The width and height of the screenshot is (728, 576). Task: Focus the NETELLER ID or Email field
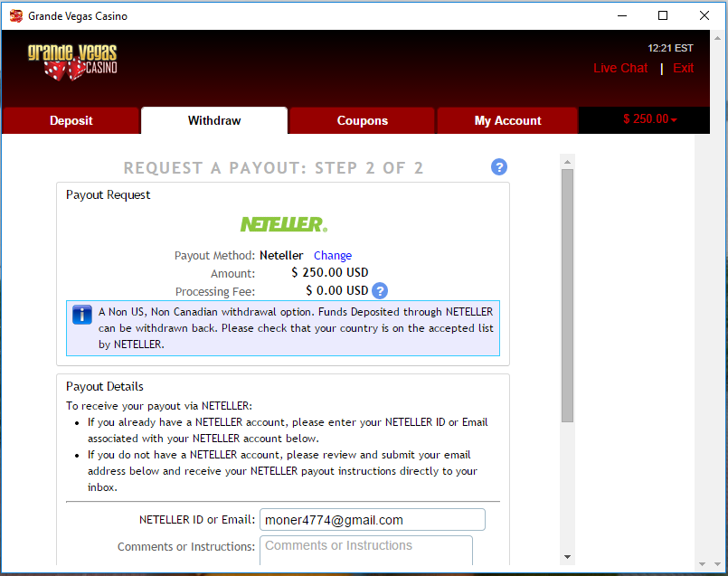click(373, 520)
